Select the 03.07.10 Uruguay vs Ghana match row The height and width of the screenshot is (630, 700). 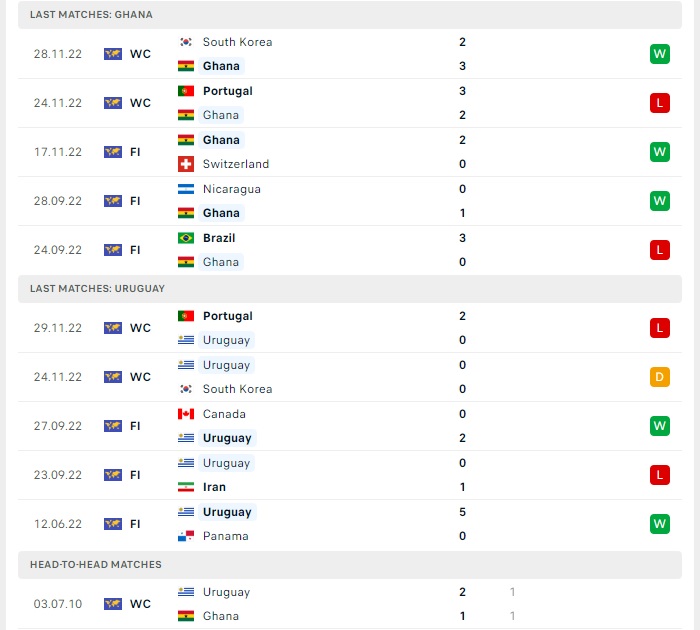point(350,604)
